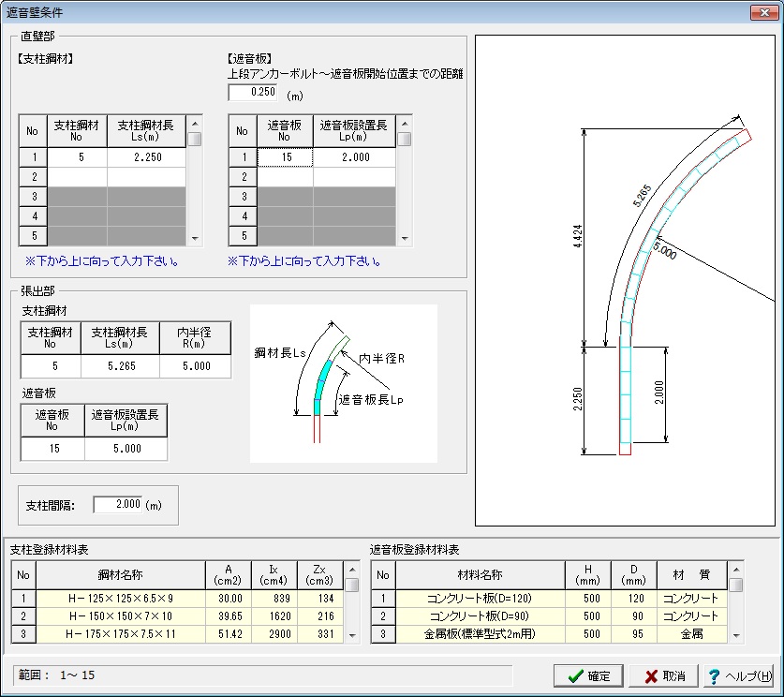Screen dimensions: 784x697
Task: Click 金属 material cell in row 3
Action: (x=692, y=634)
